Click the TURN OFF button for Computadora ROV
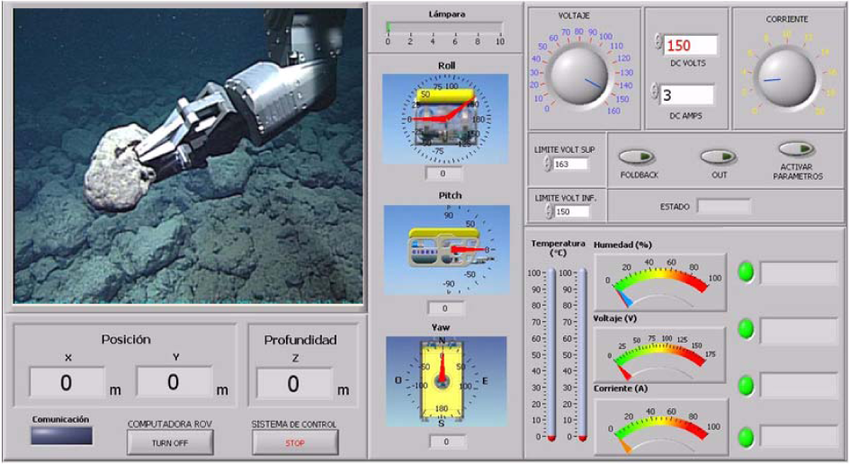 point(170,443)
